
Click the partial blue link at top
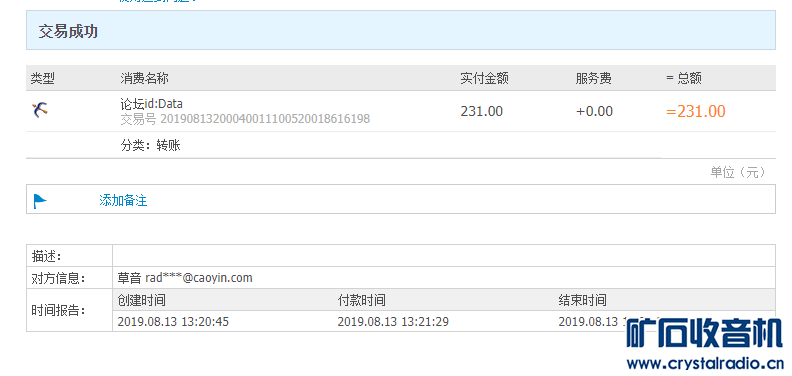coord(157,1)
